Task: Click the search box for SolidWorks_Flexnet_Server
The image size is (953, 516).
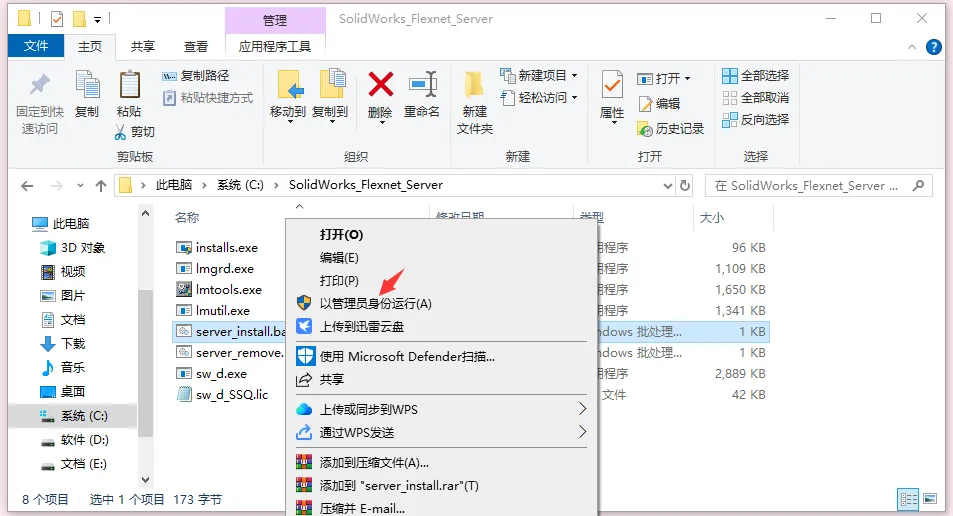Action: pos(817,186)
